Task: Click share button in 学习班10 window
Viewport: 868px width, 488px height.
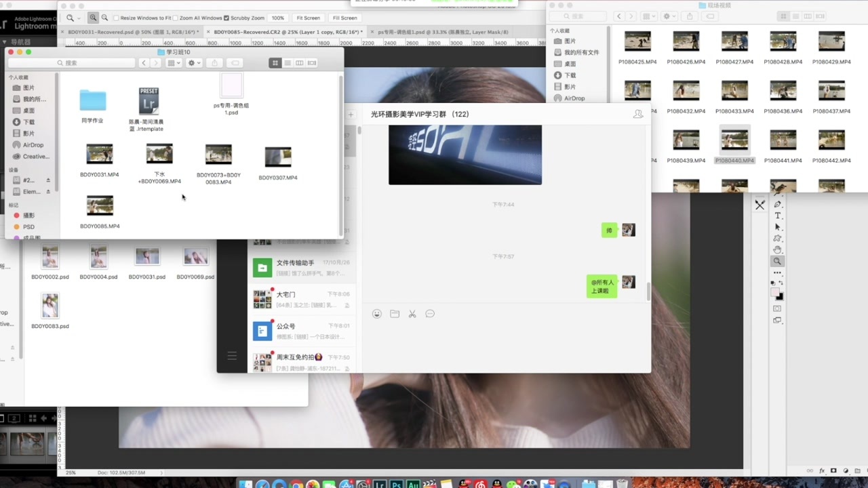Action: click(214, 62)
